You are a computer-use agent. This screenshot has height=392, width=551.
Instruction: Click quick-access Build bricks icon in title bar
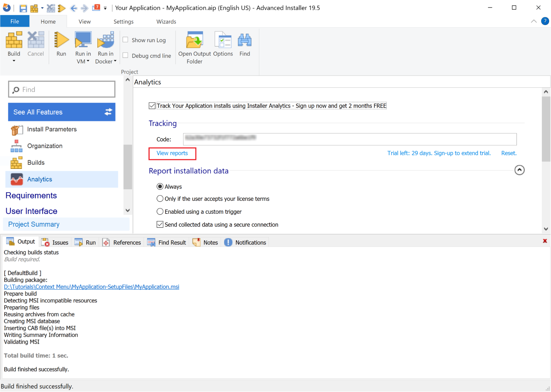click(x=34, y=8)
